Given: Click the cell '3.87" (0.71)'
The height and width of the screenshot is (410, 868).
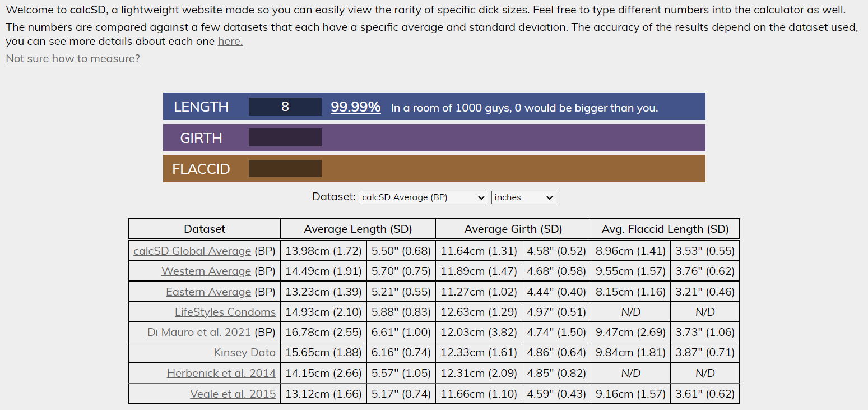Looking at the screenshot, I should [x=705, y=352].
